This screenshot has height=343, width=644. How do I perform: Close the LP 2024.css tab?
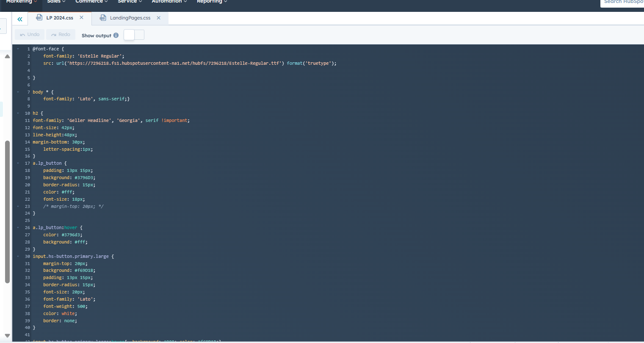click(x=81, y=18)
